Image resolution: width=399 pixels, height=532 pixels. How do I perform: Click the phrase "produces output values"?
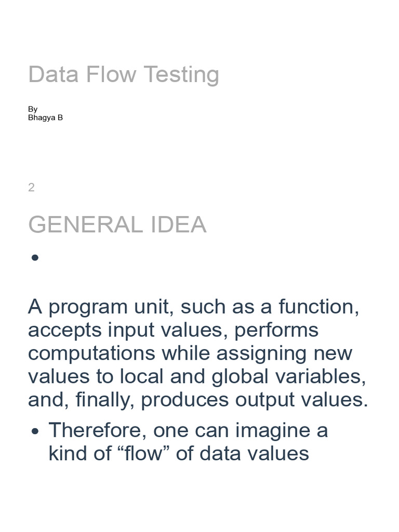coord(254,400)
